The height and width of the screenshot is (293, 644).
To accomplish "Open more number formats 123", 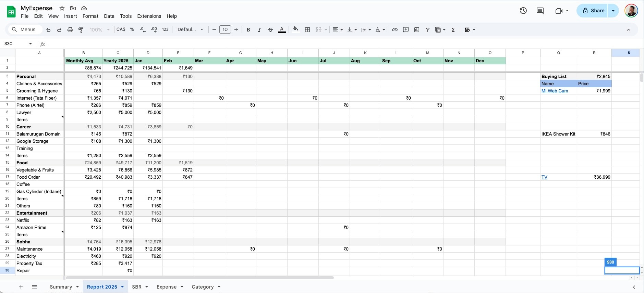I will click(165, 29).
